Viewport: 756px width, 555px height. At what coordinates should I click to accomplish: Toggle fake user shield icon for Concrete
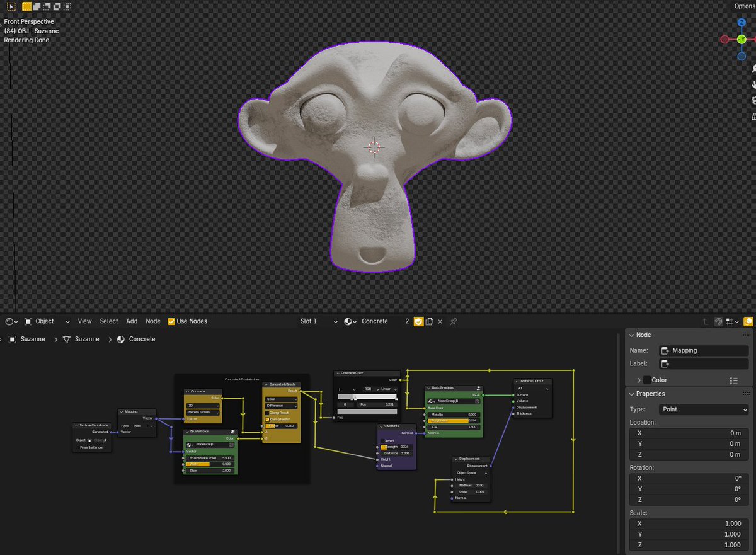point(418,321)
